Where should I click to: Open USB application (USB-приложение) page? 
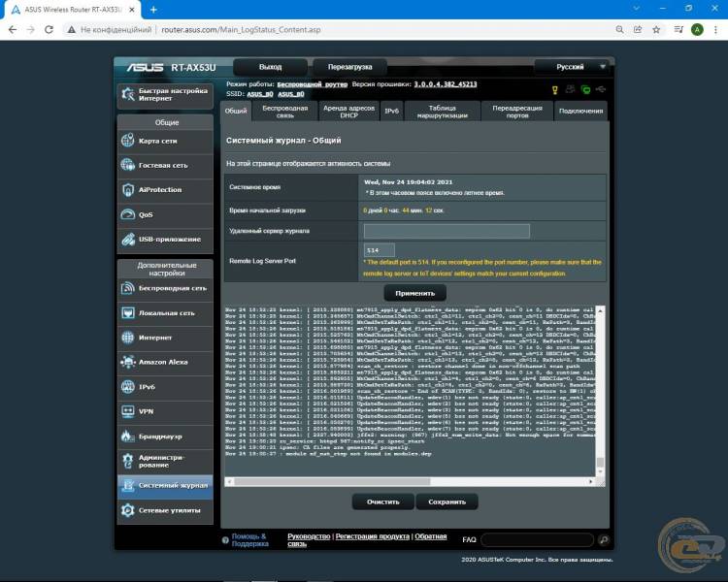(x=165, y=240)
